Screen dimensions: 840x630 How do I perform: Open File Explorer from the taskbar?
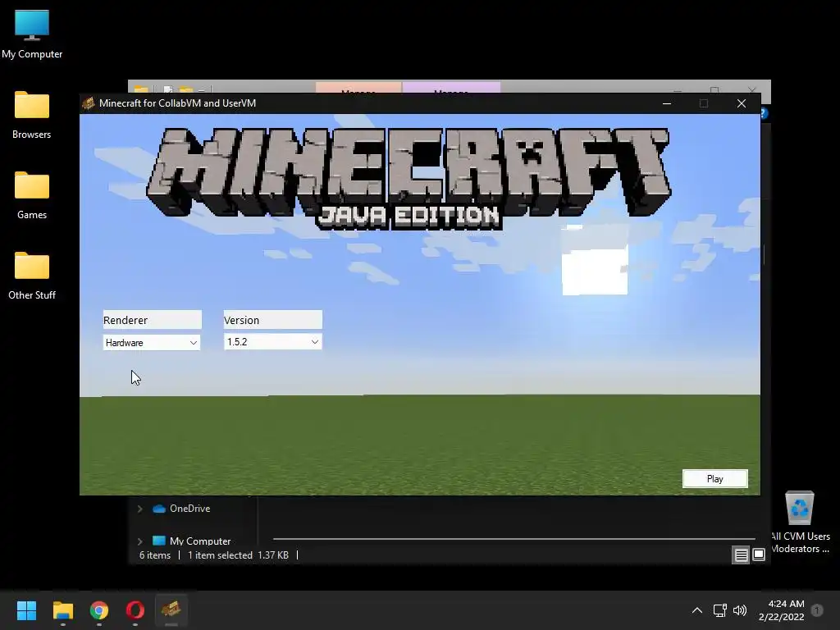coord(62,610)
